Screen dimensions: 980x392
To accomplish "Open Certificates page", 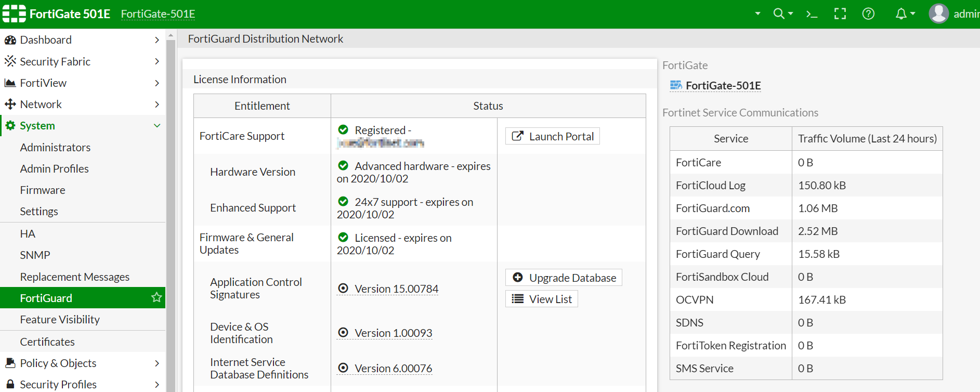I will coord(47,342).
